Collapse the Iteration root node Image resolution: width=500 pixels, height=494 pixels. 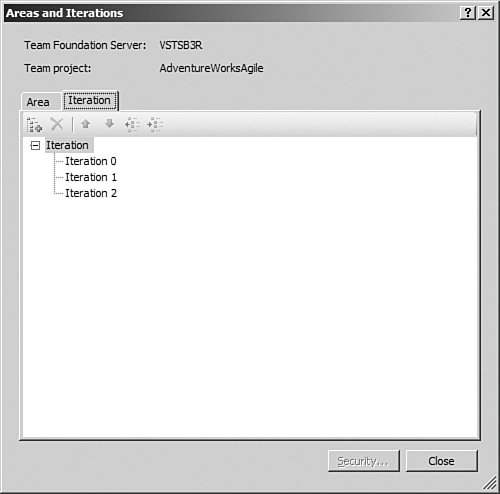[x=35, y=145]
